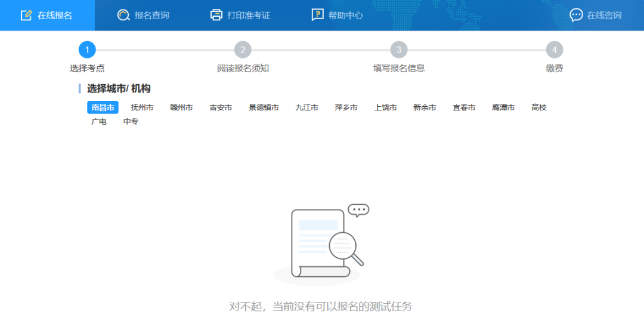Open the 在线报名 nav tab
Viewport: 644px width, 336px height.
pyautogui.click(x=47, y=15)
